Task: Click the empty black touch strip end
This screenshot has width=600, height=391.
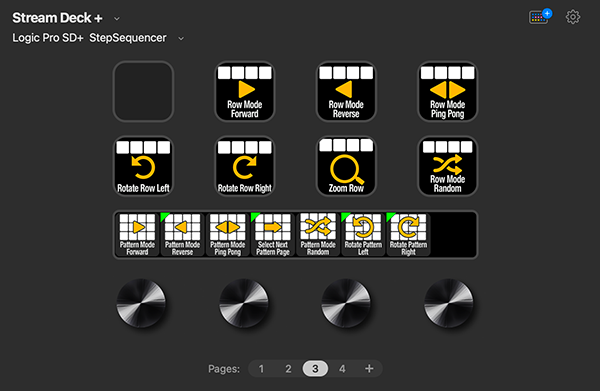Action: click(453, 235)
